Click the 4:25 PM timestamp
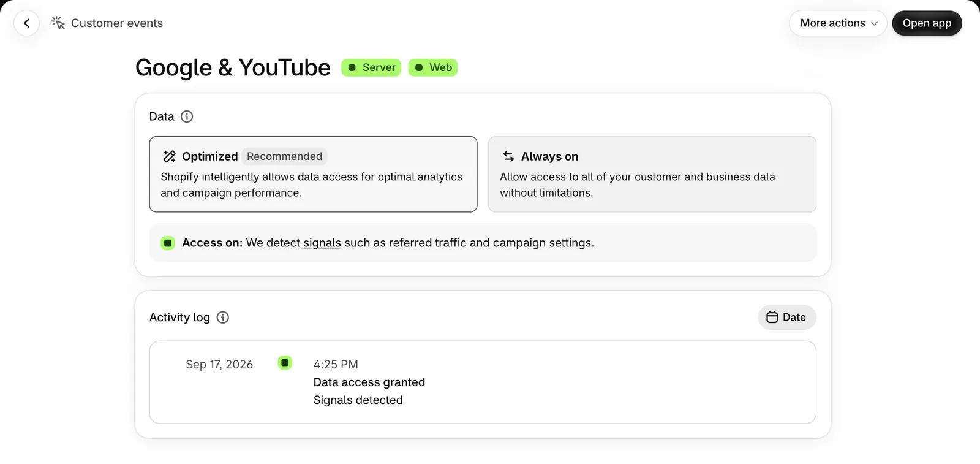 (x=336, y=365)
